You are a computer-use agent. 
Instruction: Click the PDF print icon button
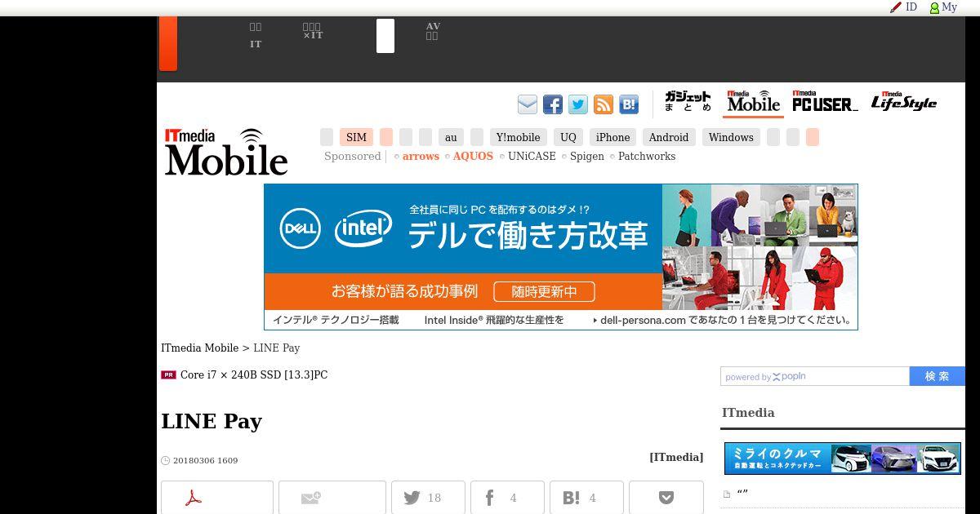pyautogui.click(x=217, y=498)
